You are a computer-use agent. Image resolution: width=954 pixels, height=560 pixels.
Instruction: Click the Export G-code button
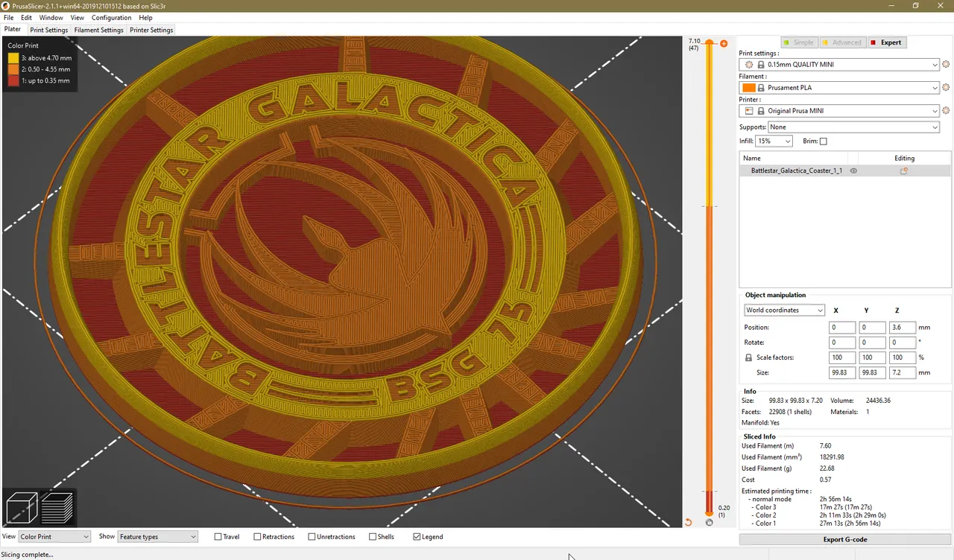point(845,539)
